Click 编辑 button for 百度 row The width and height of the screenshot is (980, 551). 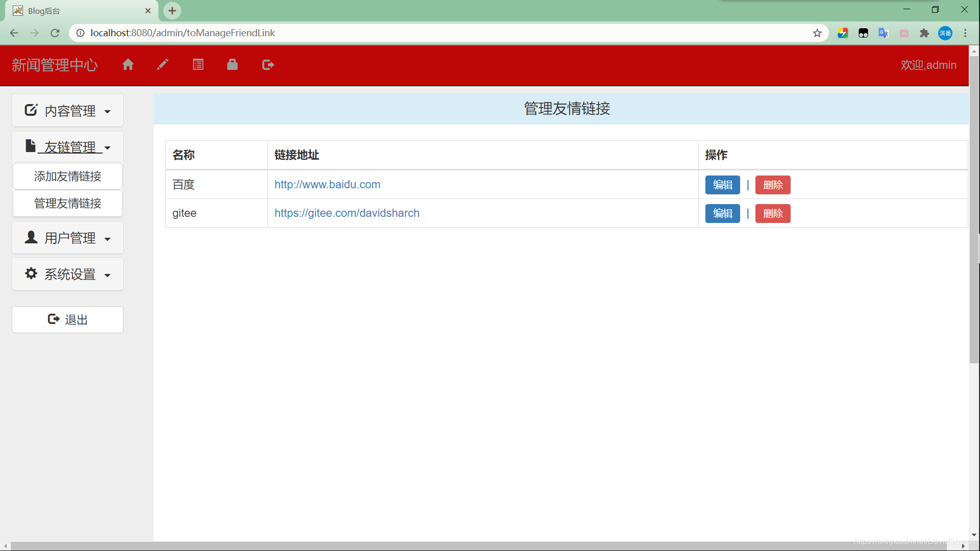point(722,185)
